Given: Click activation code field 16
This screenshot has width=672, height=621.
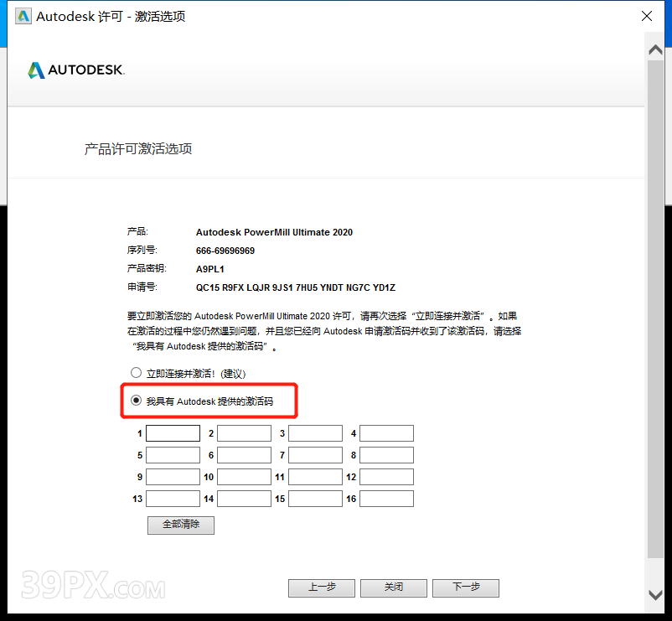Looking at the screenshot, I should [x=386, y=499].
